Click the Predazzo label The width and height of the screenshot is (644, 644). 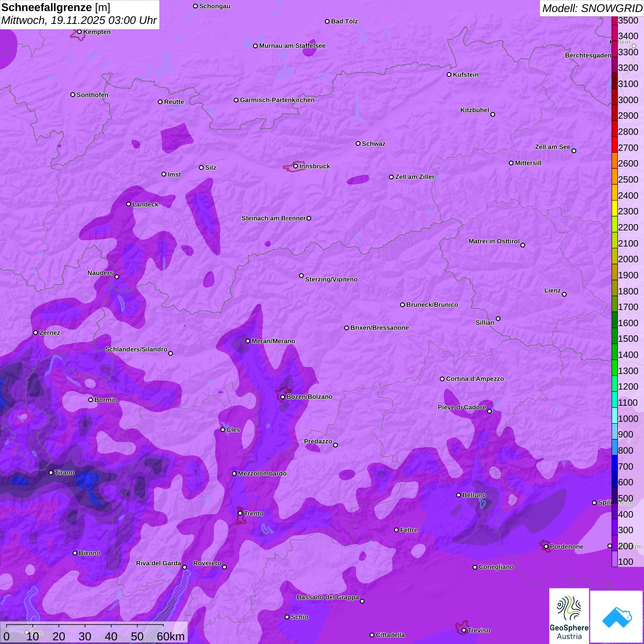318,441
